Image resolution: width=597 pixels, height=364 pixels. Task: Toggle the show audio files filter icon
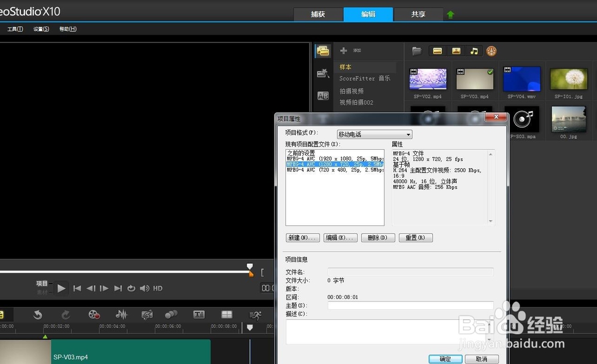pos(474,51)
